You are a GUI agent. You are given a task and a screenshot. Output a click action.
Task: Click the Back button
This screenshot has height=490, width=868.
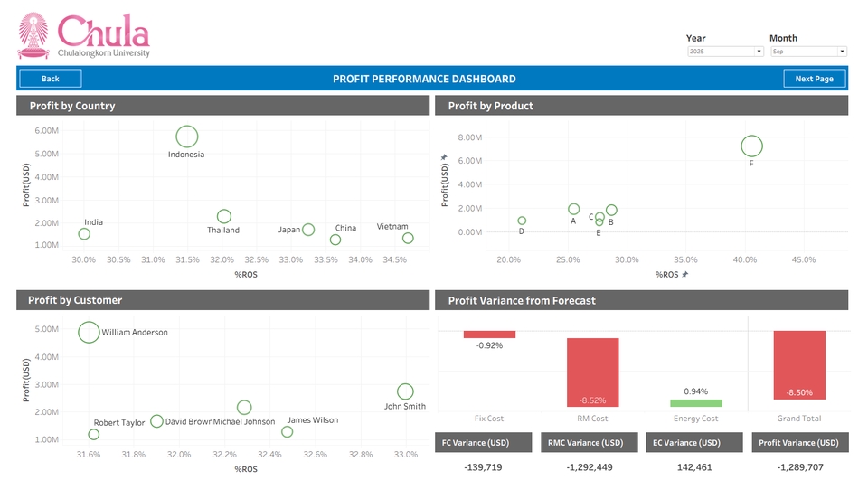tap(51, 79)
